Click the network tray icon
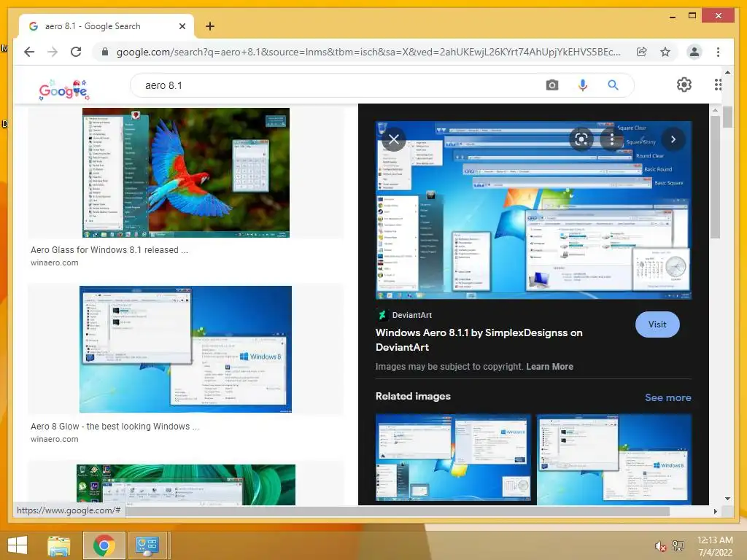The width and height of the screenshot is (747, 560). 678,546
